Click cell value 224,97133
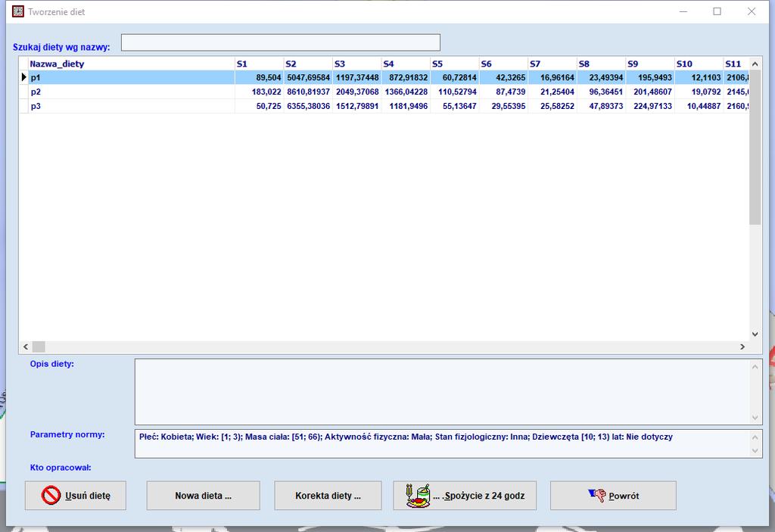Screen dimensions: 775x532 coord(653,106)
